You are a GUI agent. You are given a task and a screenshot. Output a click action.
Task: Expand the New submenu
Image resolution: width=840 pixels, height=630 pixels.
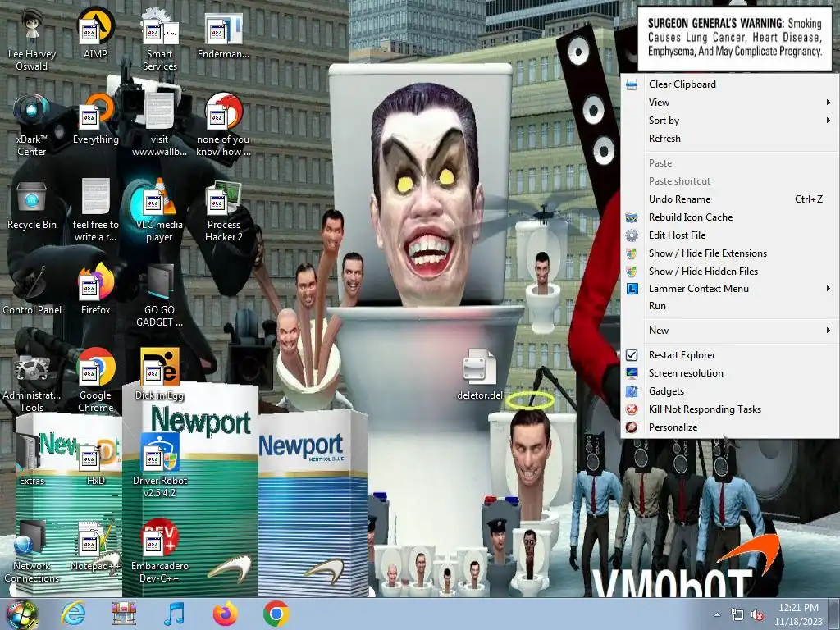[729, 331]
